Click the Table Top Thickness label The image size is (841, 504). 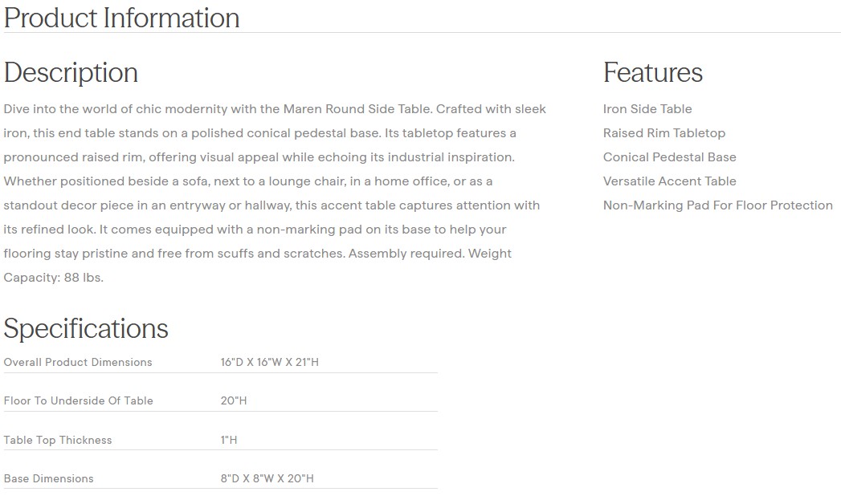(x=58, y=440)
